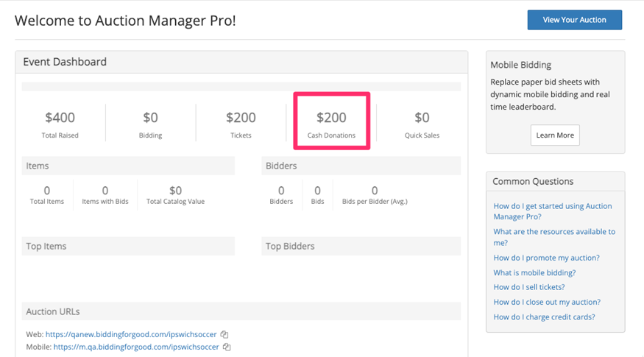Click the Common Questions panel heading
This screenshot has width=644, height=357.
click(x=533, y=182)
